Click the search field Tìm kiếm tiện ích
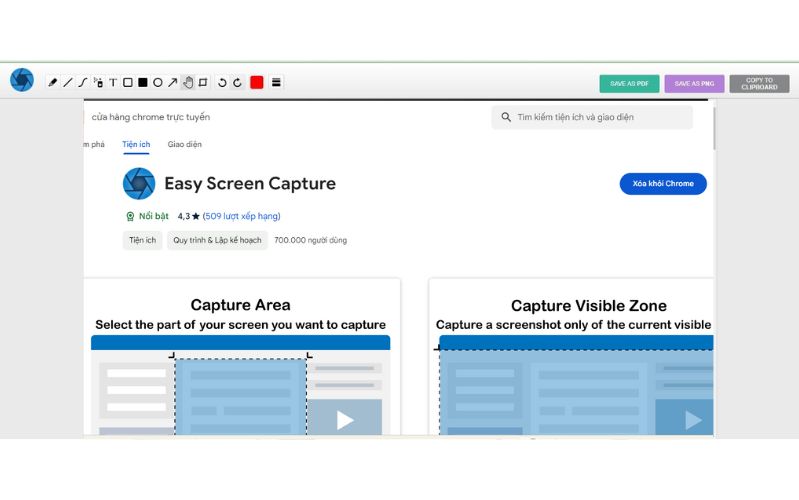The width and height of the screenshot is (799, 500). click(x=592, y=117)
